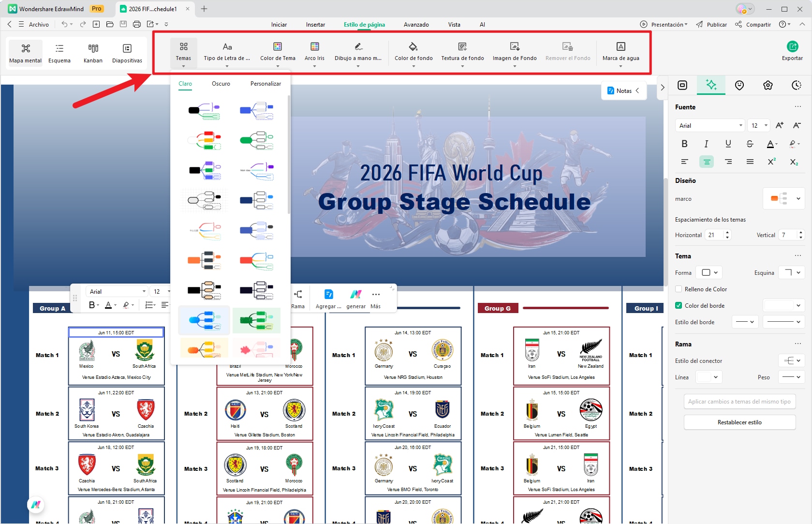Open the Línea color swatch dropdown
This screenshot has width=812, height=524.
point(709,377)
